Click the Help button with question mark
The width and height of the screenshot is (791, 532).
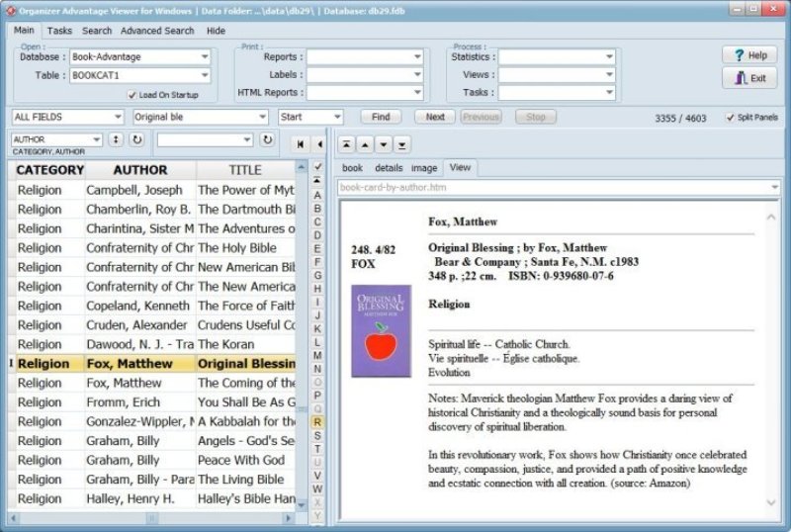748,55
